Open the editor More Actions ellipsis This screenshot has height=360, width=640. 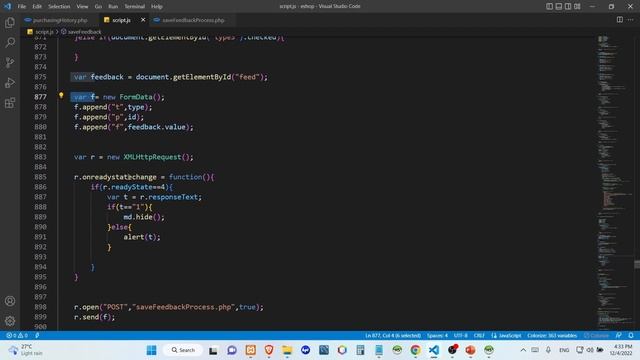(x=631, y=20)
